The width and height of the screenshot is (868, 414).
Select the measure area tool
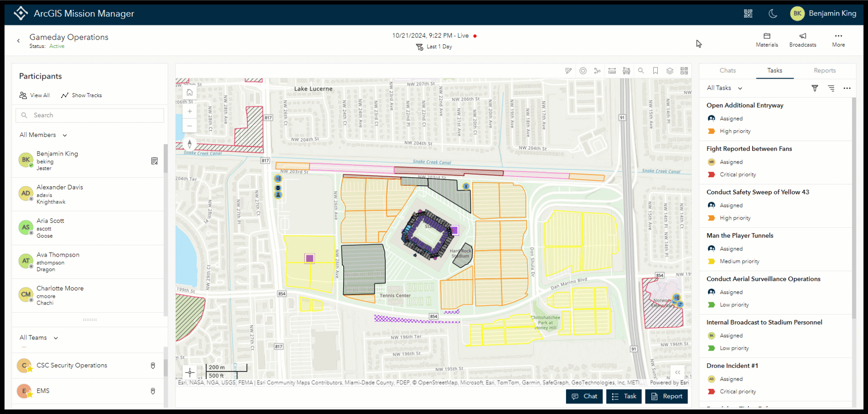point(627,71)
